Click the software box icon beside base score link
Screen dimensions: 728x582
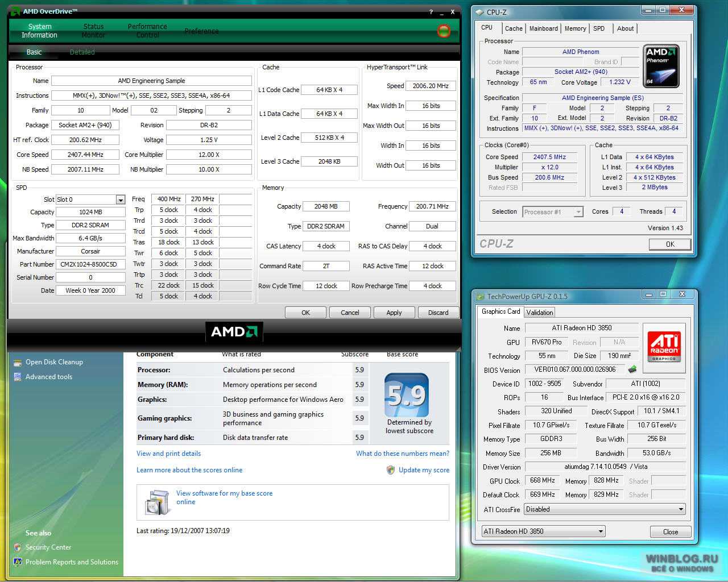pyautogui.click(x=156, y=502)
